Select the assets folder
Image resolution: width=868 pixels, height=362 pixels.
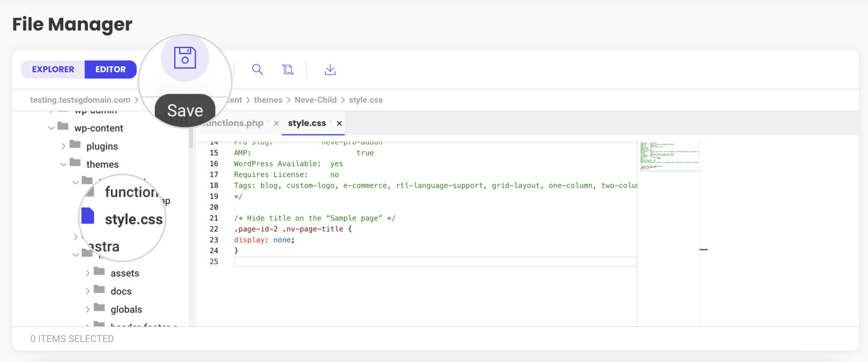[125, 273]
